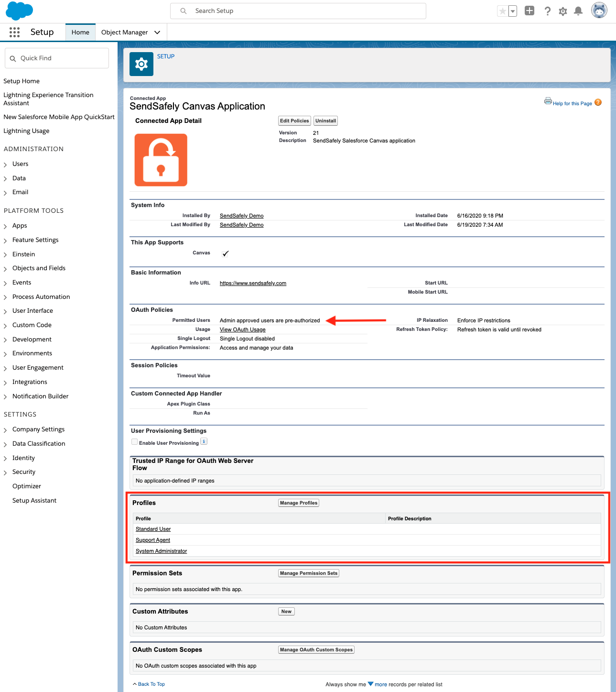
Task: Click into the Quick Find box
Action: (x=57, y=58)
